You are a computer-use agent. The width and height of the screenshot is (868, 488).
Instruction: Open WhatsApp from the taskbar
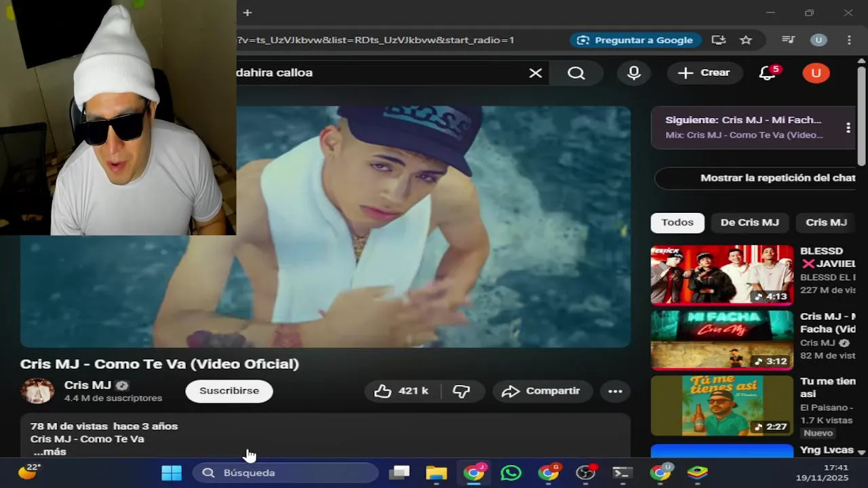click(x=511, y=473)
